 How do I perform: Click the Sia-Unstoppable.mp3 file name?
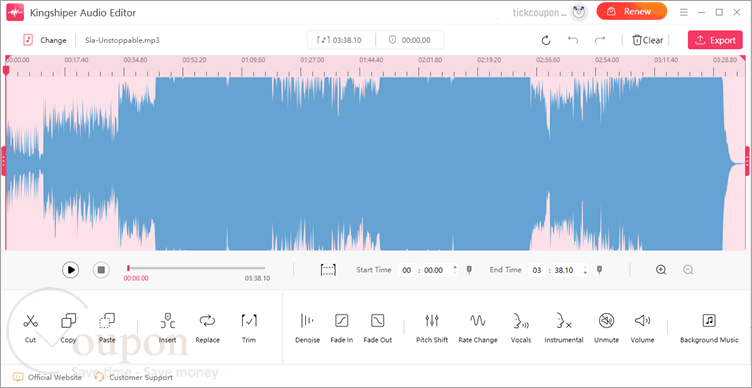click(122, 40)
